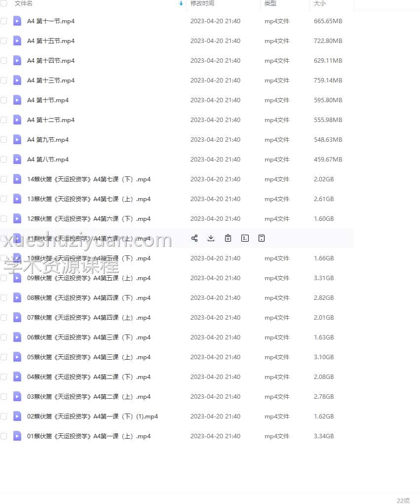
Task: Click the blue sort arrow in 文件名 column
Action: click(181, 3)
